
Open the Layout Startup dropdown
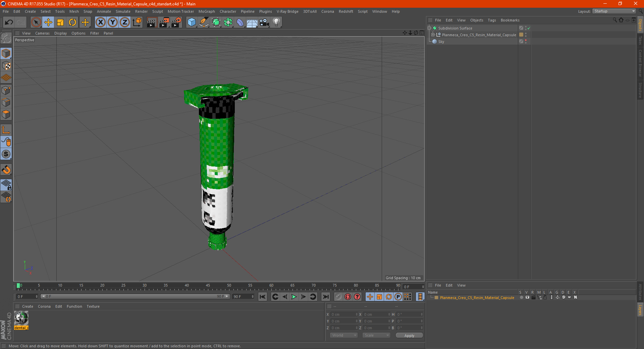click(614, 11)
